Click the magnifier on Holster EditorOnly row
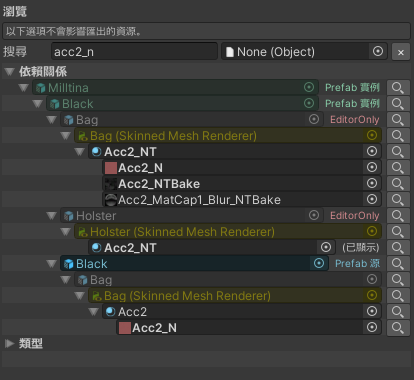This screenshot has width=414, height=380. click(x=398, y=216)
